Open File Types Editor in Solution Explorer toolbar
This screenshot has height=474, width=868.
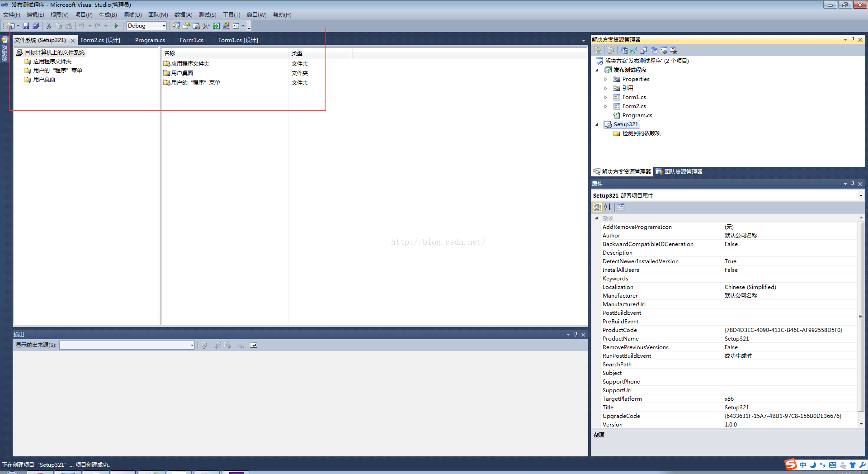[643, 50]
